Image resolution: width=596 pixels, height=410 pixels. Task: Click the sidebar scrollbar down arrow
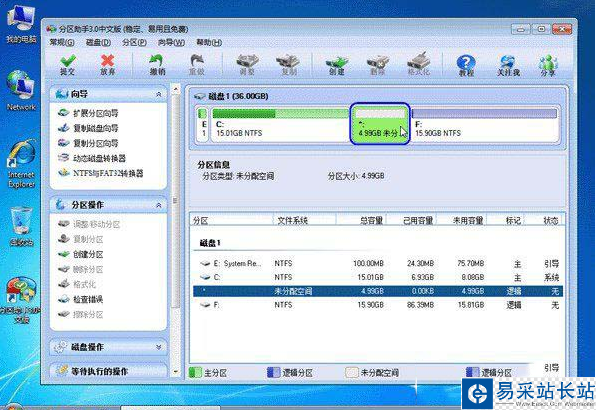click(x=175, y=371)
